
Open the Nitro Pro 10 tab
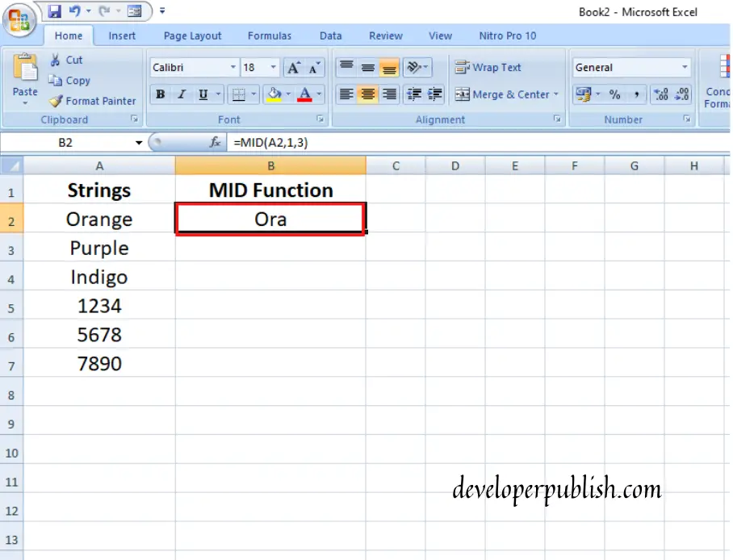507,36
